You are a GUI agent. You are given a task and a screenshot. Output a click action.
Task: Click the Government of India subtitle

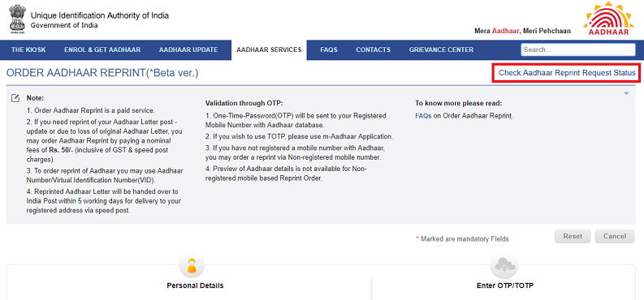pos(64,25)
